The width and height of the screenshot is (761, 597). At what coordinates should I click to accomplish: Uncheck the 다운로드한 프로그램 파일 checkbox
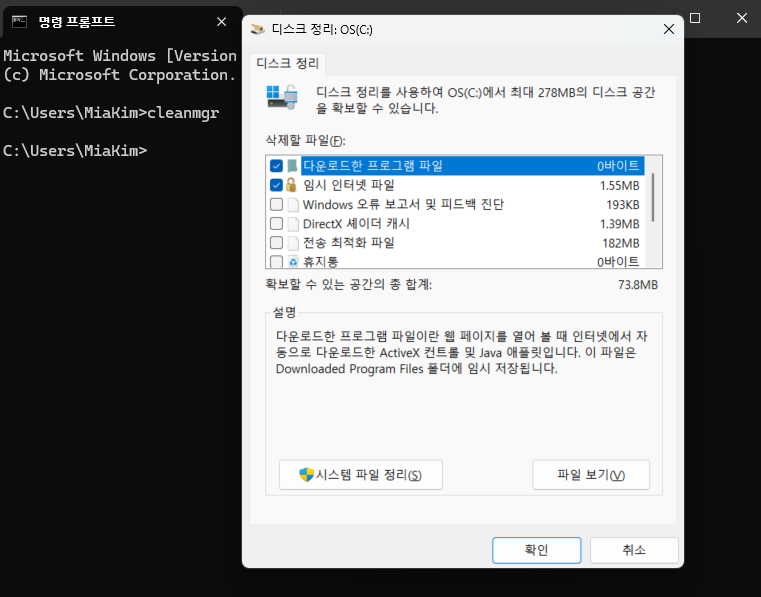(276, 166)
